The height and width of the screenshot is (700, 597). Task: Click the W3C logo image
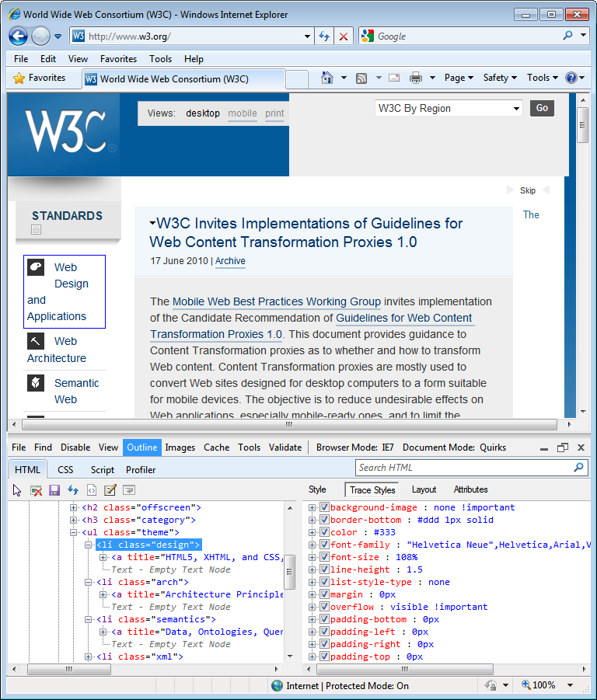pos(70,131)
